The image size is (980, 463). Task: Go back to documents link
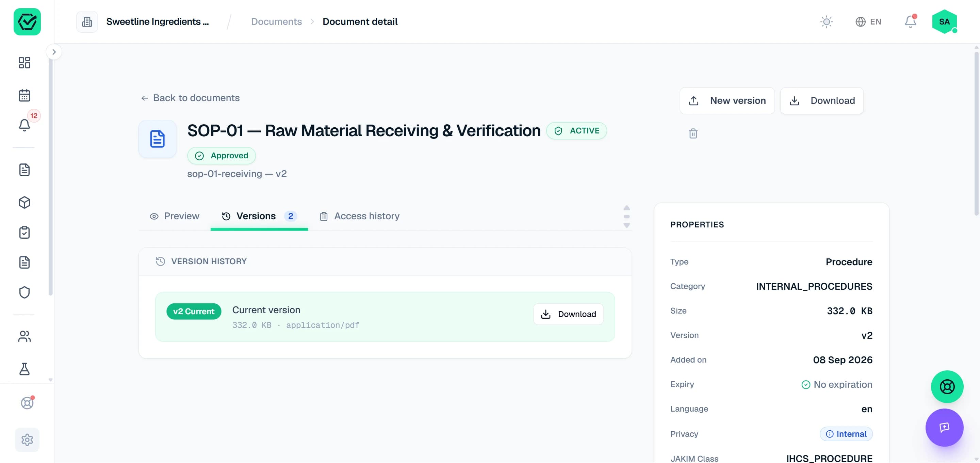[x=190, y=98]
